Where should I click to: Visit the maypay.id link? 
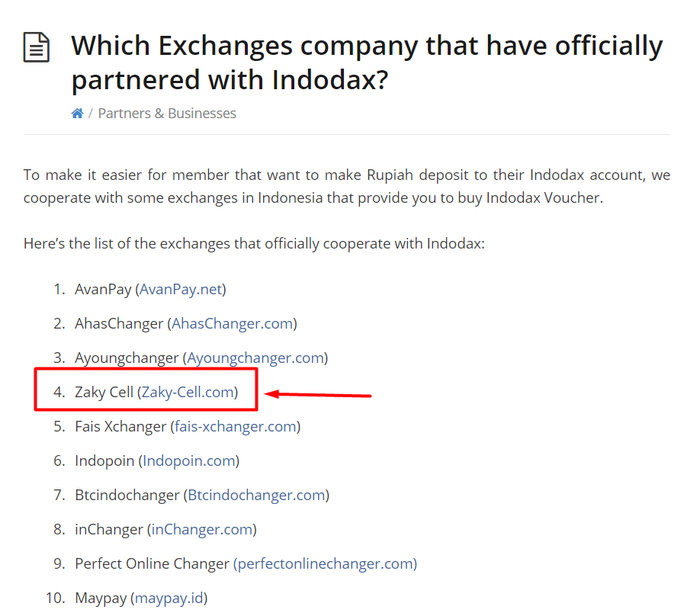(x=169, y=598)
